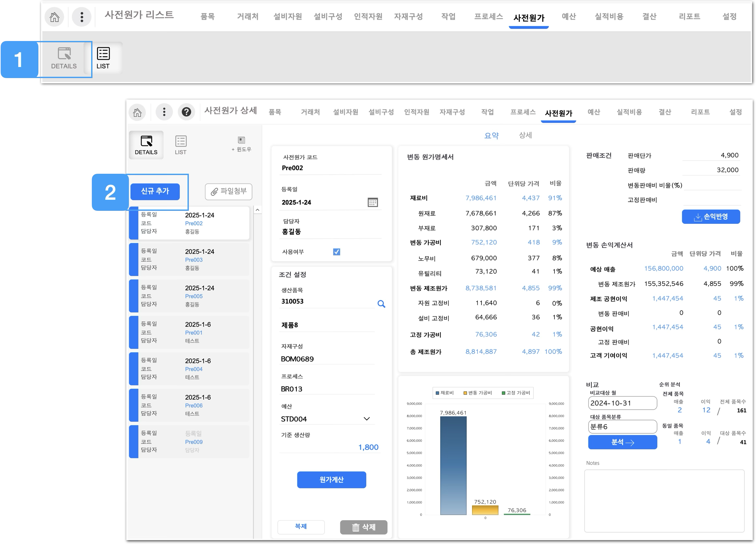The width and height of the screenshot is (756, 544).
Task: Search 생산품목 with magnifier icon
Action: 381,304
